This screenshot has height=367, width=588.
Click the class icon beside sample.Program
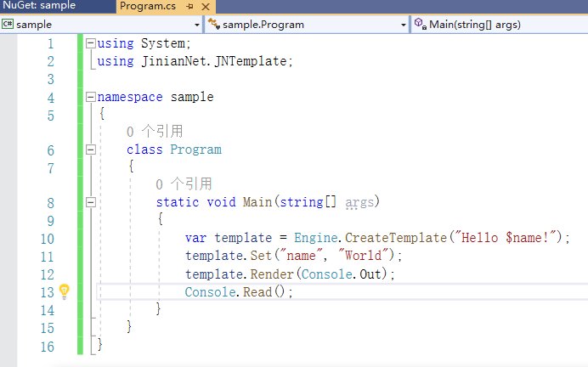[214, 24]
